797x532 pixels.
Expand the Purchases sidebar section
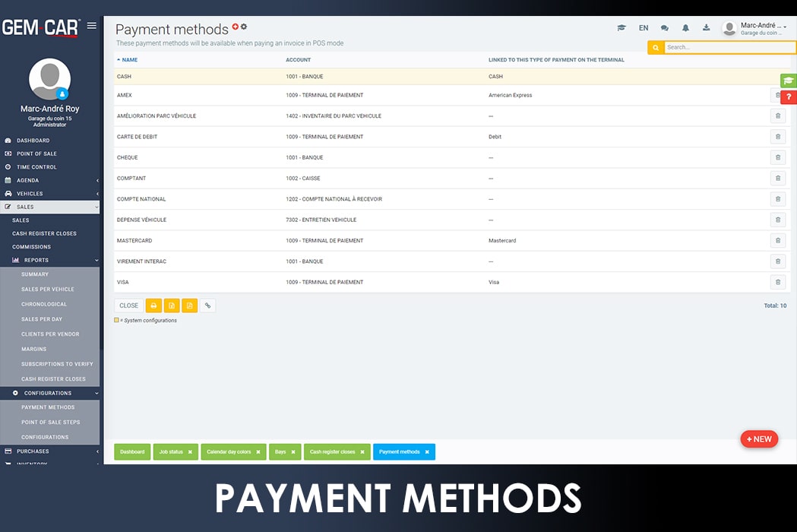click(50, 451)
